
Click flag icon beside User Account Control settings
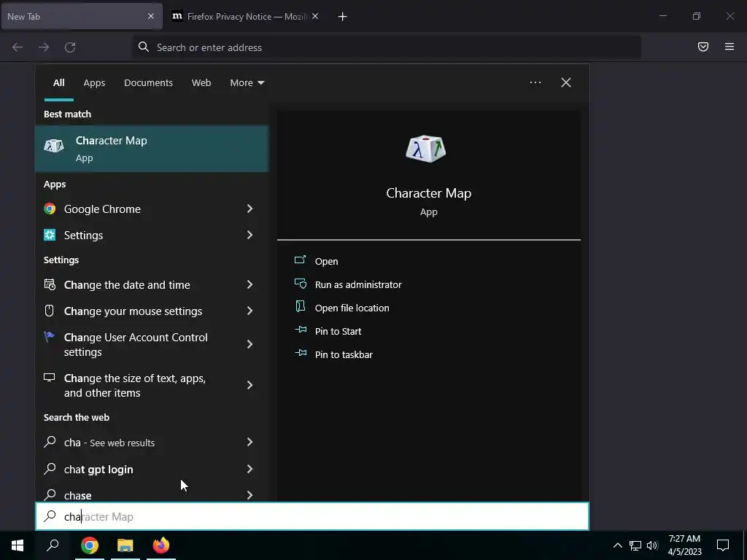[x=49, y=337]
